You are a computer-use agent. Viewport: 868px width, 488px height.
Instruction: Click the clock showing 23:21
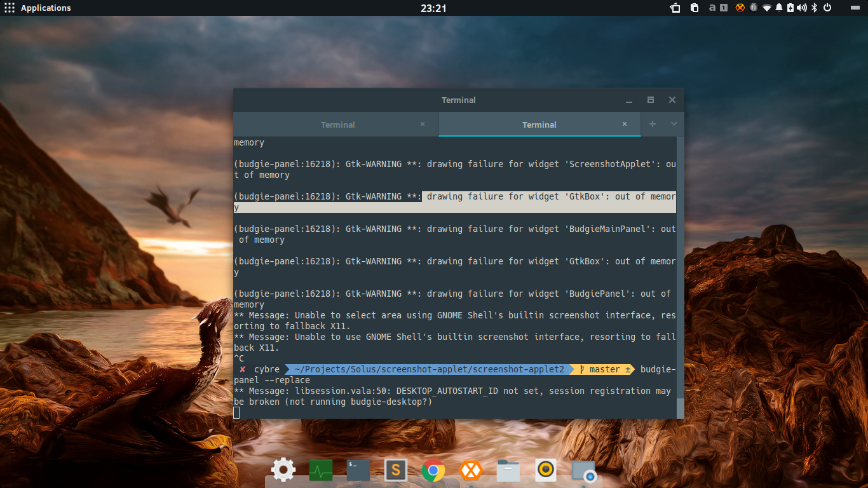click(x=433, y=8)
